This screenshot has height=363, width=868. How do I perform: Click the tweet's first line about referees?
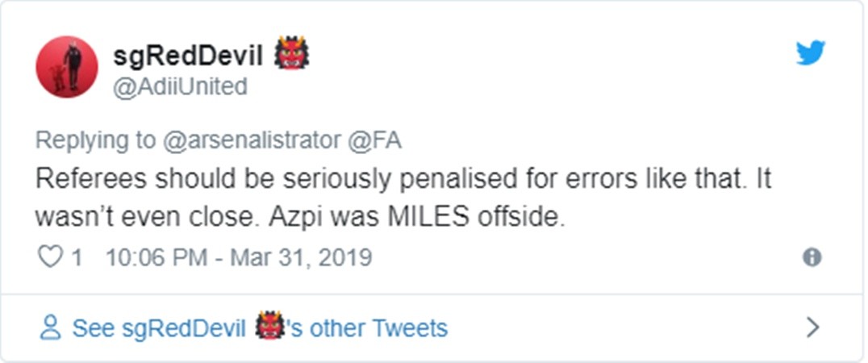tap(403, 179)
